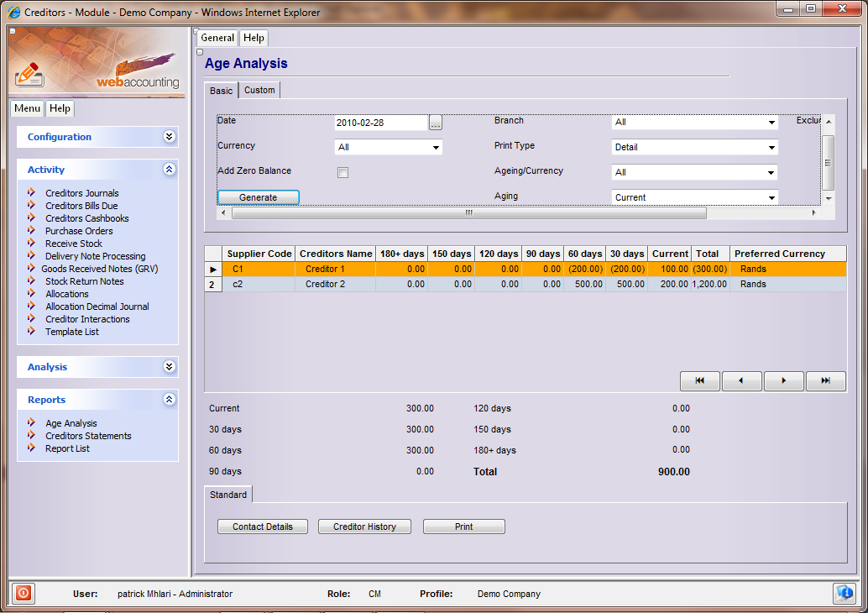
Task: Open the date picker ellipsis button
Action: (x=435, y=123)
